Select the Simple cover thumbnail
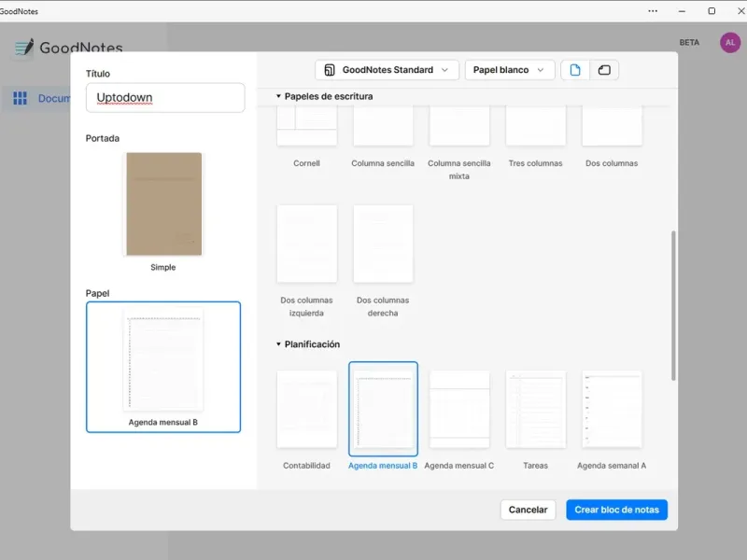This screenshot has height=560, width=747. [163, 203]
